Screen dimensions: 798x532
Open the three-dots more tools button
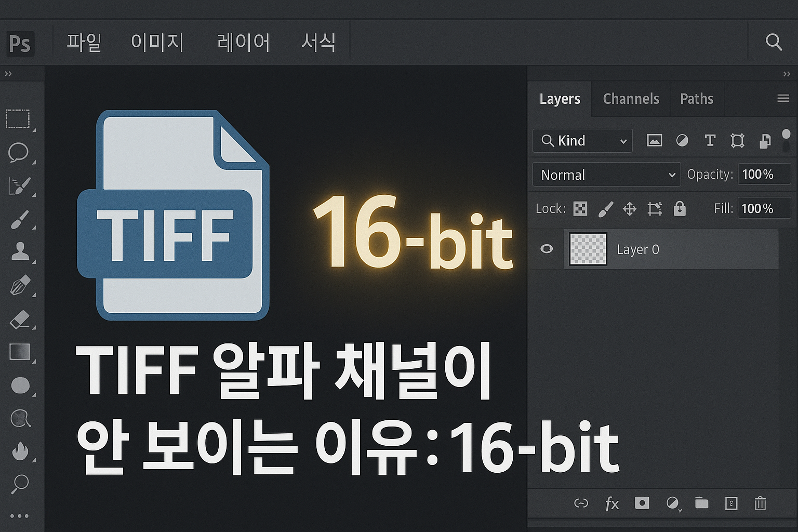(20, 516)
